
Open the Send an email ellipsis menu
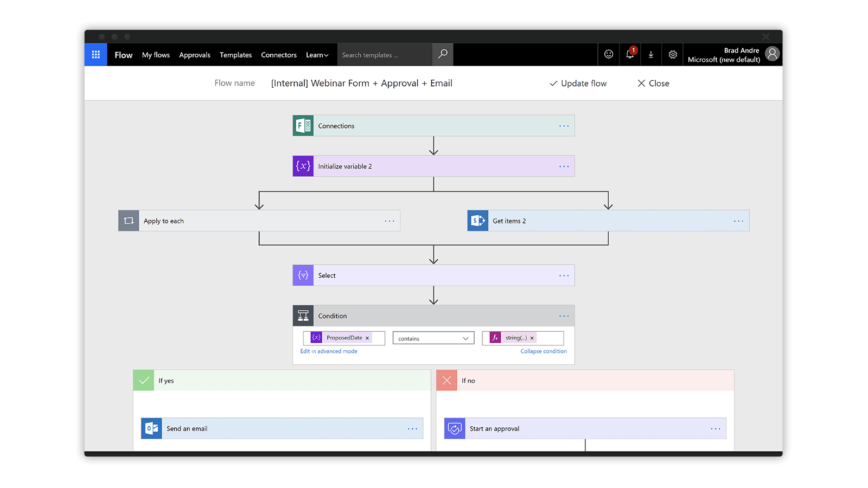[413, 428]
